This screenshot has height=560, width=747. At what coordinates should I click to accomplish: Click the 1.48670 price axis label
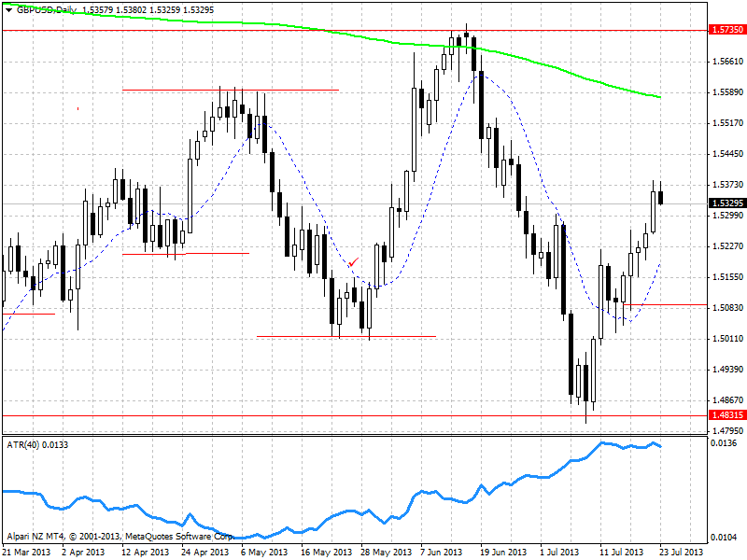pos(728,400)
